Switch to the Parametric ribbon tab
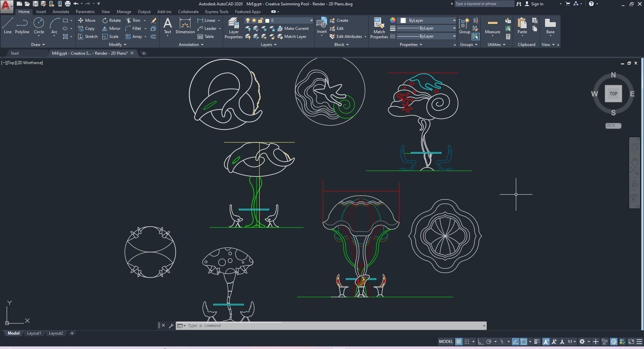This screenshot has width=644, height=349. click(x=85, y=12)
